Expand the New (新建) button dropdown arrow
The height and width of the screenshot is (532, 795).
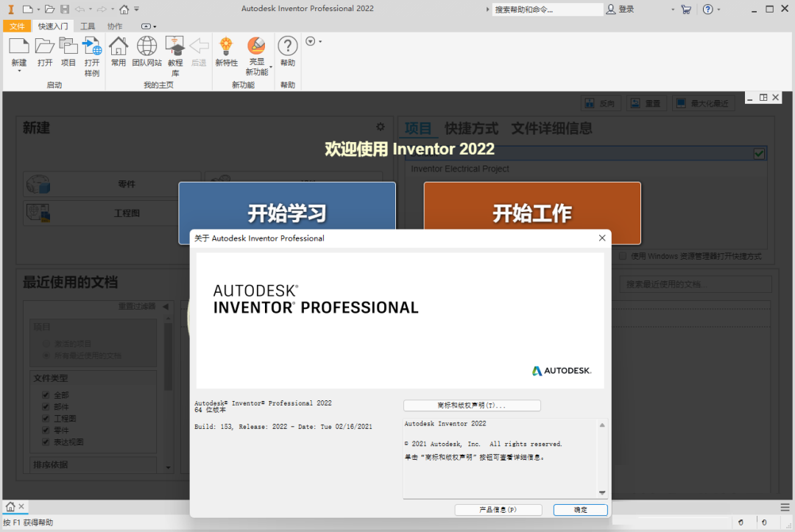pos(19,71)
